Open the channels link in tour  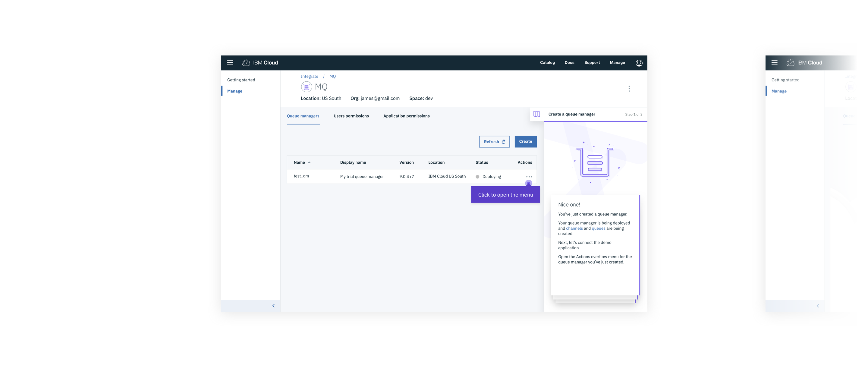click(x=574, y=229)
